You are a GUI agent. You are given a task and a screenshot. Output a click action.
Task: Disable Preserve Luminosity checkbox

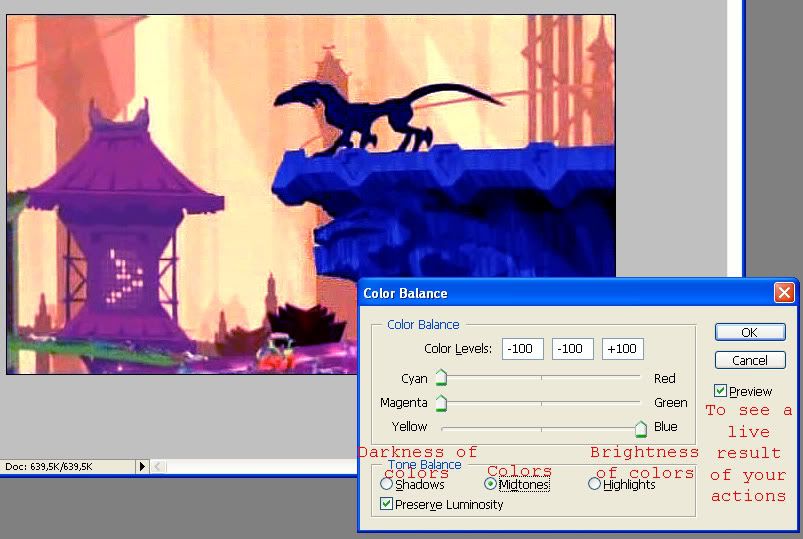(387, 504)
